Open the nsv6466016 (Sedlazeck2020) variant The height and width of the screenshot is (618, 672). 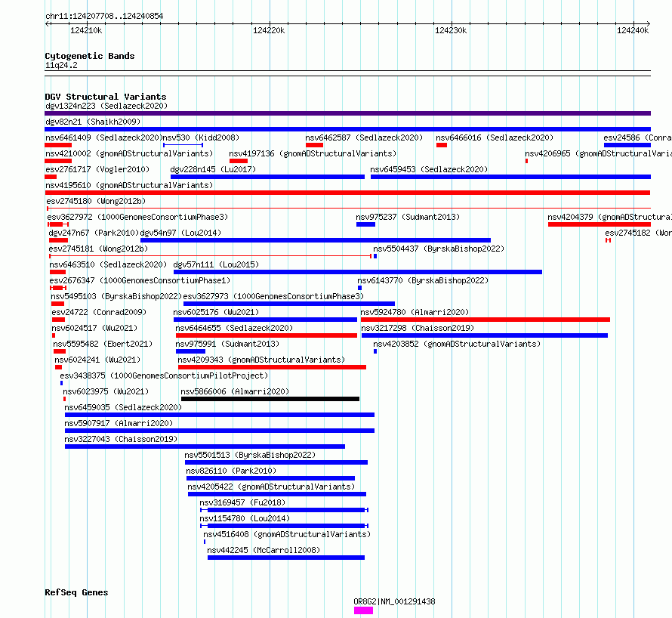(495, 138)
